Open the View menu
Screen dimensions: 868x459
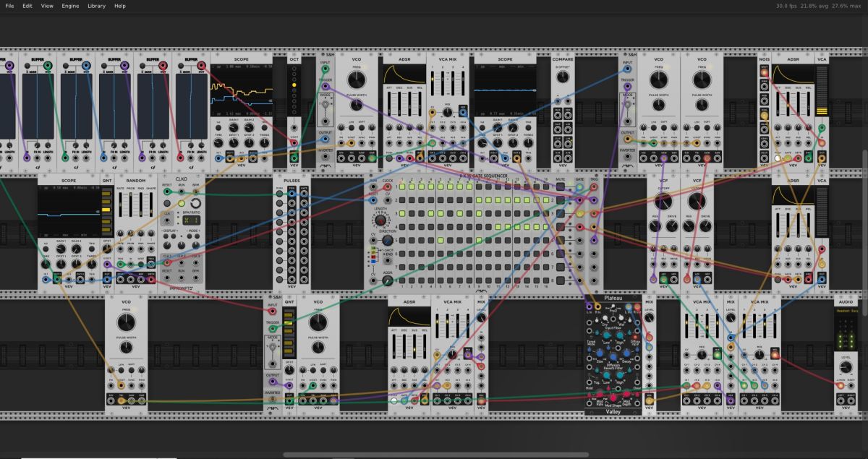(47, 6)
